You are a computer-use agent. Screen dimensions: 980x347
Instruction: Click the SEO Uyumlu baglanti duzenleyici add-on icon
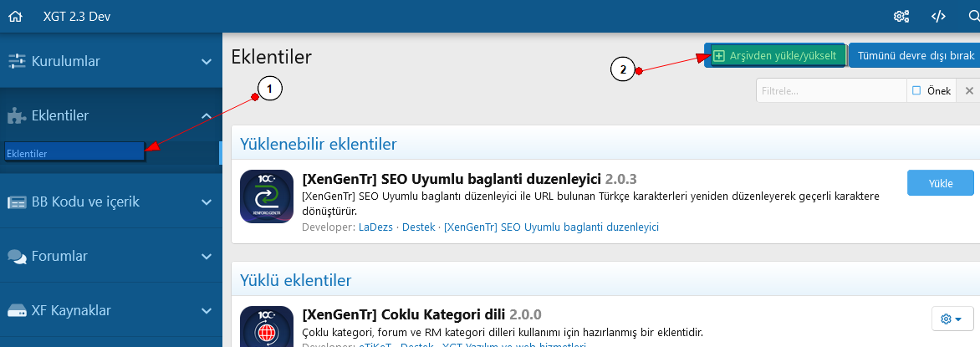(x=267, y=196)
